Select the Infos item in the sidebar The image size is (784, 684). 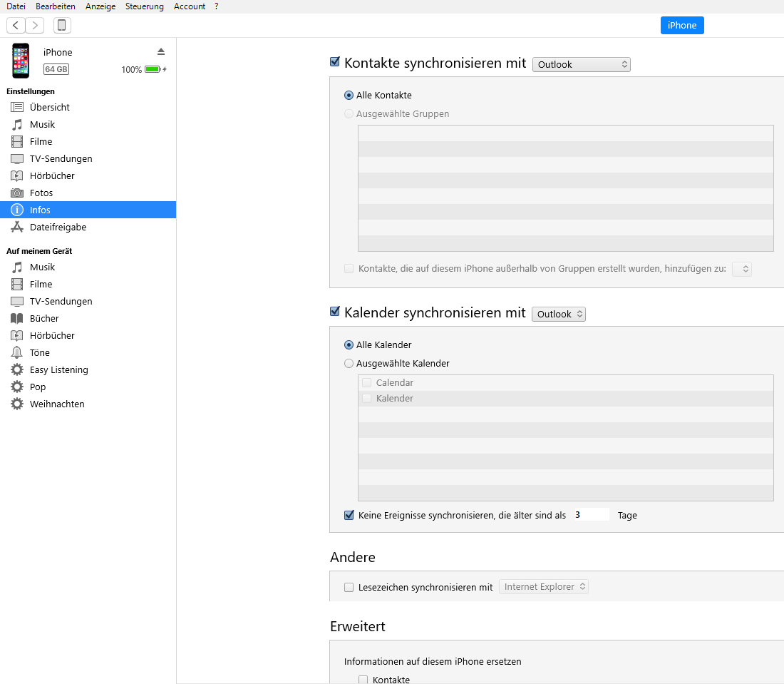pyautogui.click(x=88, y=210)
